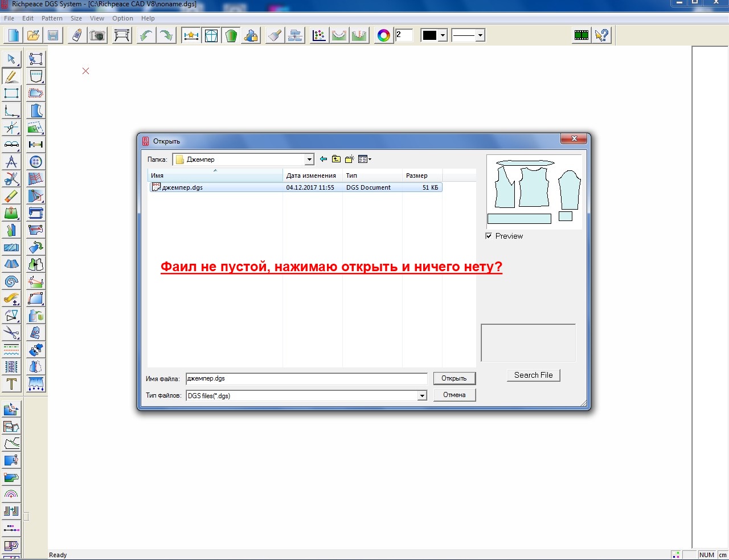This screenshot has width=729, height=560.
Task: Select the text T tool
Action: coord(11,383)
